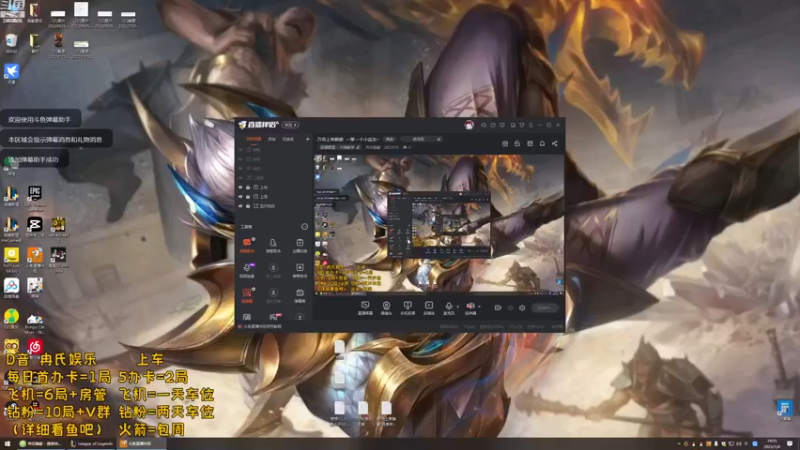The height and width of the screenshot is (450, 800).
Task: Select the first (active red) scene tab
Action: point(254,139)
